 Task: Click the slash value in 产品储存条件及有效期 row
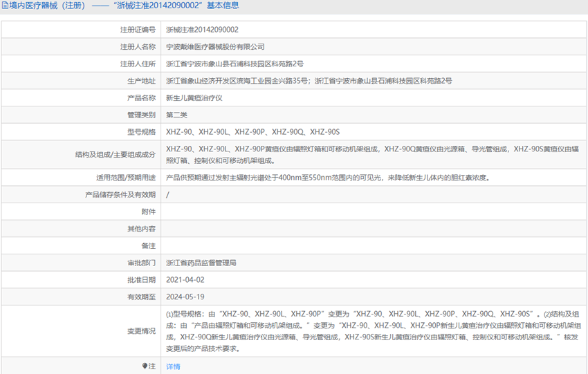coord(167,195)
